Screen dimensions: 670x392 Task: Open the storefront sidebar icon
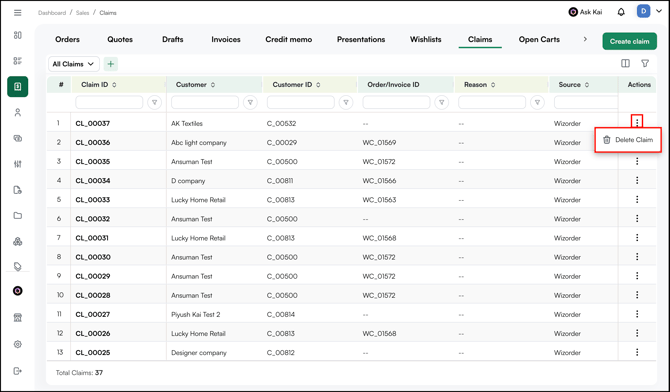[x=18, y=318]
